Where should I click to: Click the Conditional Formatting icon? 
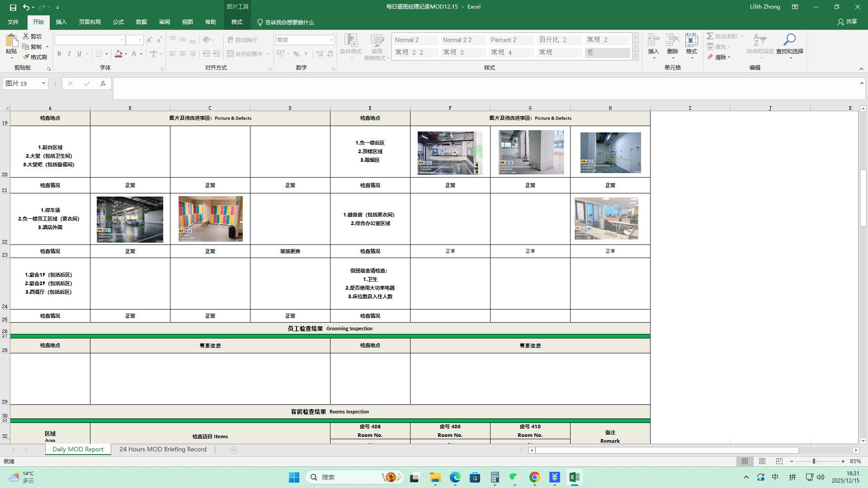pyautogui.click(x=350, y=41)
